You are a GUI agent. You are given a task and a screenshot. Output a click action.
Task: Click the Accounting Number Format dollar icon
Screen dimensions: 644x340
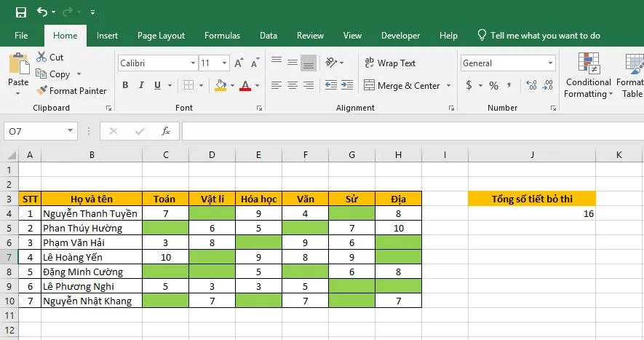point(469,85)
